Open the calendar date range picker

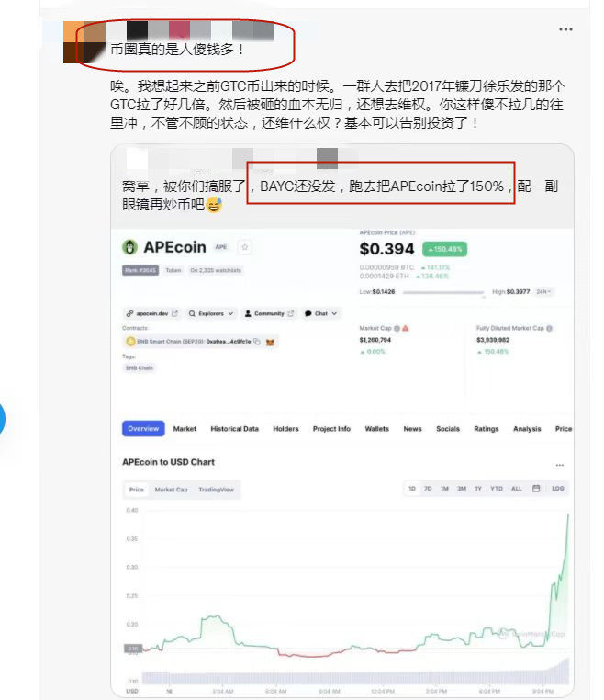click(x=536, y=489)
